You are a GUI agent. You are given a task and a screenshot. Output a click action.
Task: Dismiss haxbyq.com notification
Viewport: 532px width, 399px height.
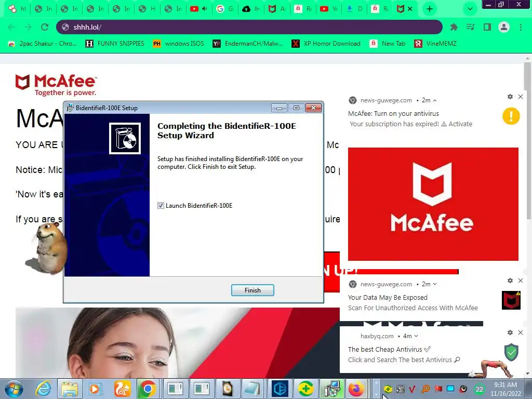pyautogui.click(x=521, y=332)
